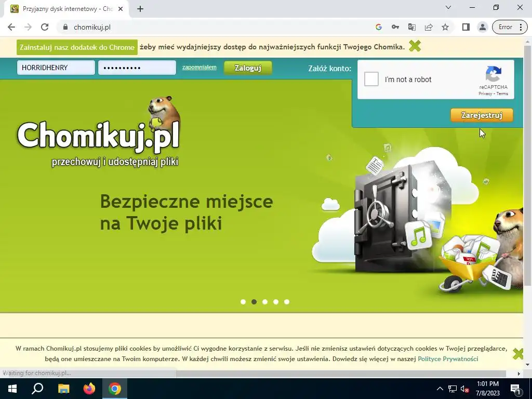Select the second slideshow dot
Viewport: 532px width, 399px height.
tap(254, 302)
